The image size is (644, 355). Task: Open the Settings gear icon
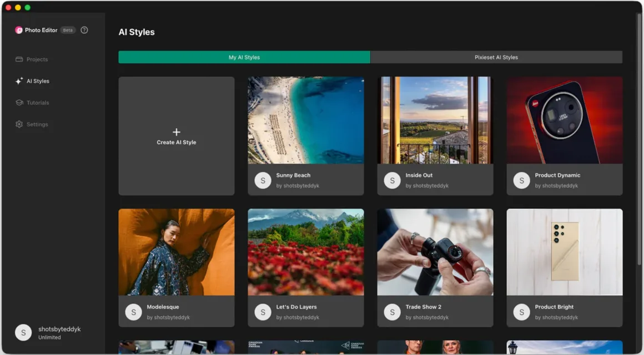19,124
